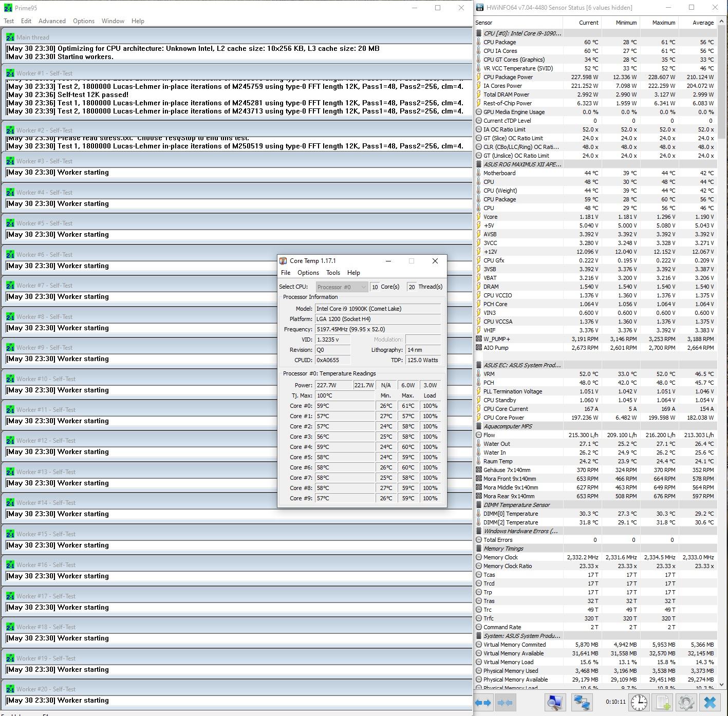Select the AIO Pump row in HWiNFO
Screen dimensions: 728x716
tap(595, 348)
